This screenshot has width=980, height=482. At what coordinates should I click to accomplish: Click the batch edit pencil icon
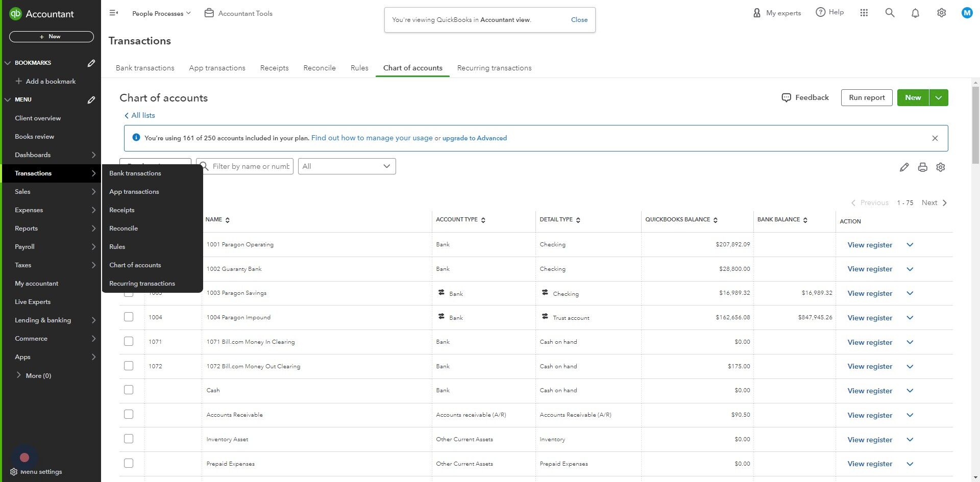pos(904,167)
